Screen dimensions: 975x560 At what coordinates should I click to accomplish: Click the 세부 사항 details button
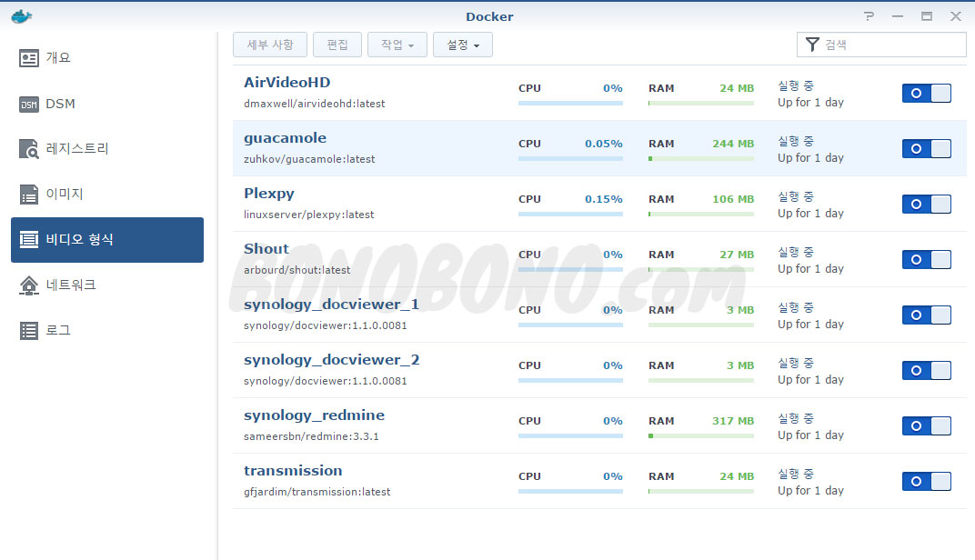(x=270, y=45)
